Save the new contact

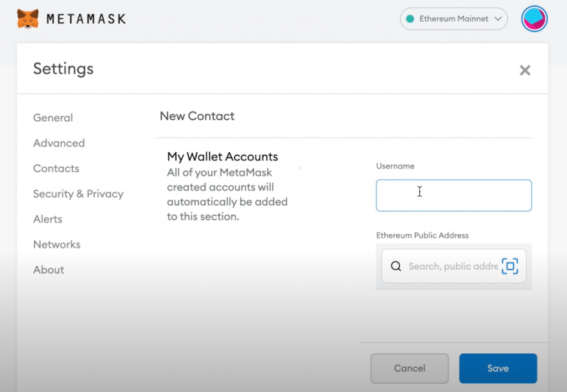coord(498,368)
